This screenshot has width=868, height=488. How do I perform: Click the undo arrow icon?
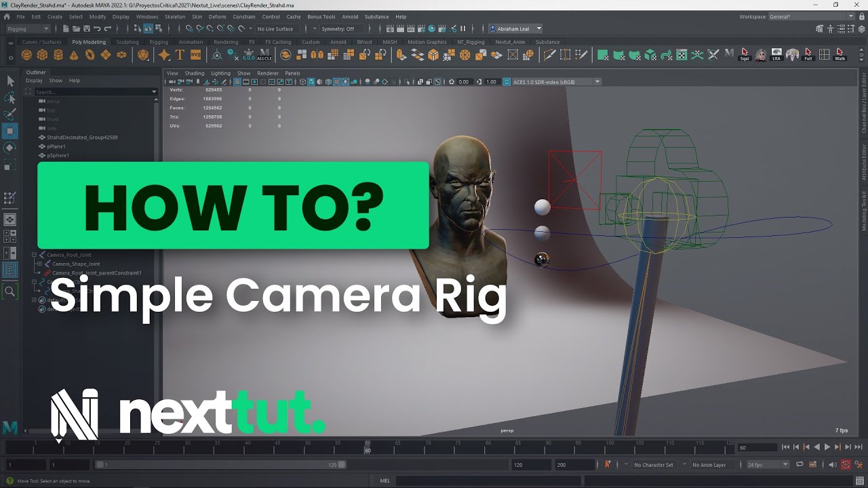pyautogui.click(x=97, y=28)
